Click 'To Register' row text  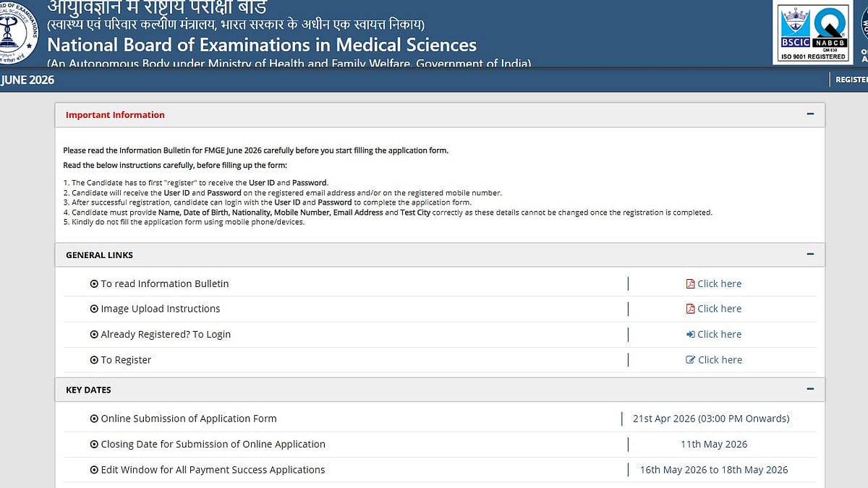tap(127, 360)
